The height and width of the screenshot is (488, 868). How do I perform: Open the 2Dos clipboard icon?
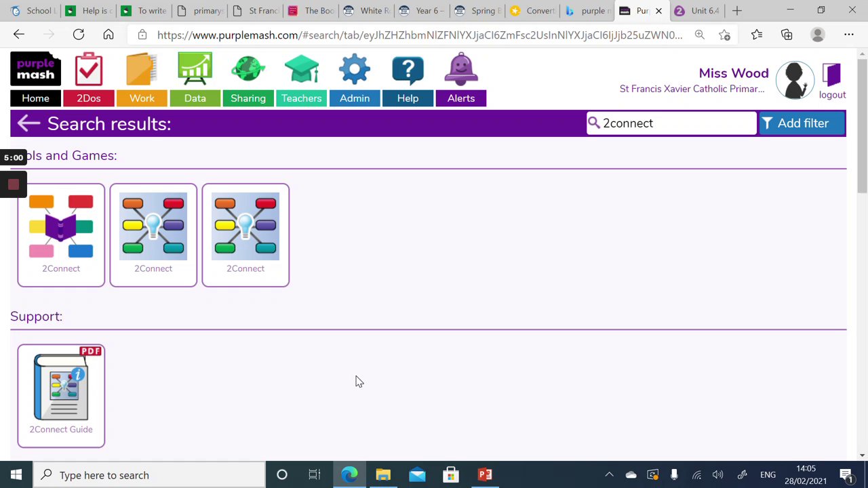tap(89, 70)
